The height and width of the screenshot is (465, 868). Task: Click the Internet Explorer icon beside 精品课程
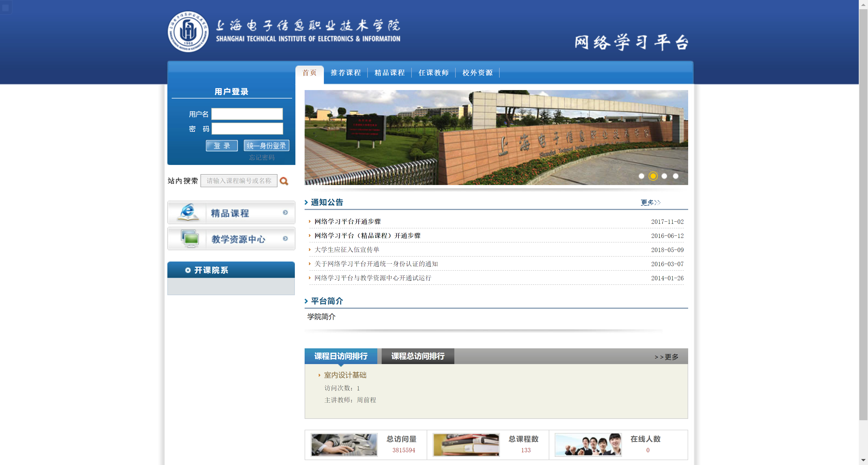(187, 212)
